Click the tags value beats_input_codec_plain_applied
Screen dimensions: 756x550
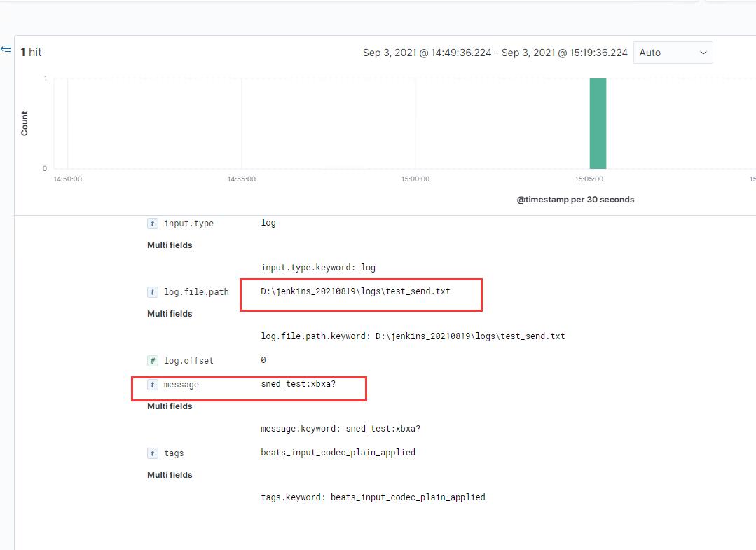pyautogui.click(x=338, y=453)
